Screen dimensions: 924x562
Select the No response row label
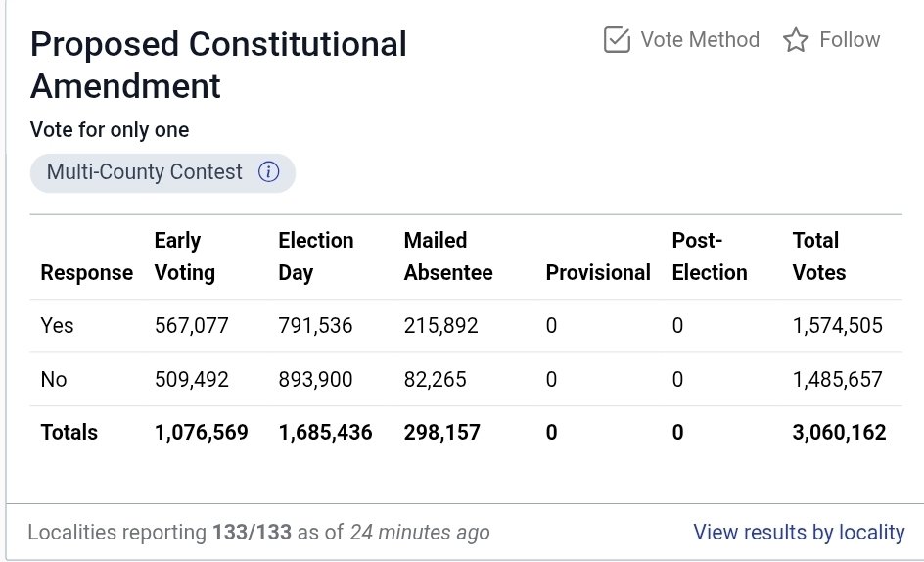[x=54, y=379]
